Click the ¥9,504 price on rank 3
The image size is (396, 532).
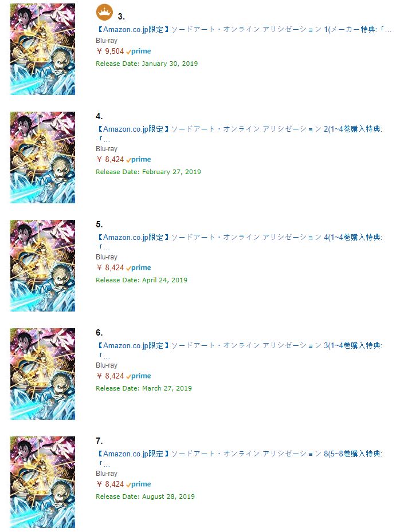click(x=110, y=51)
